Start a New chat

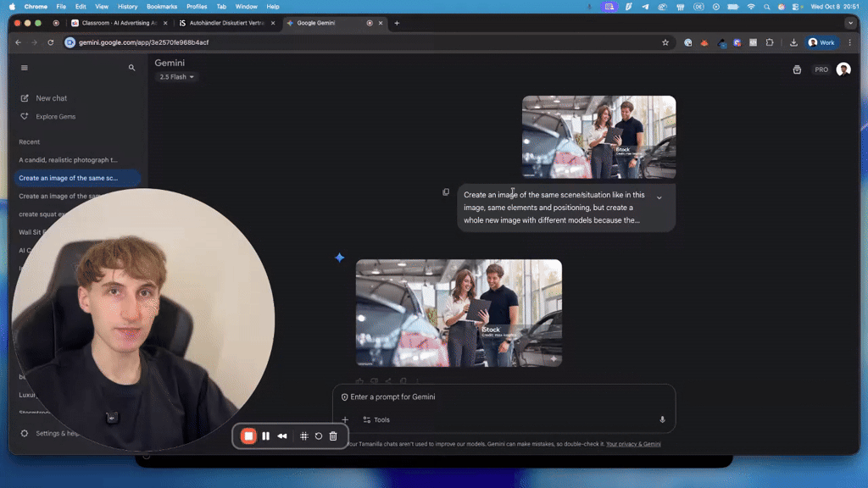coord(43,98)
